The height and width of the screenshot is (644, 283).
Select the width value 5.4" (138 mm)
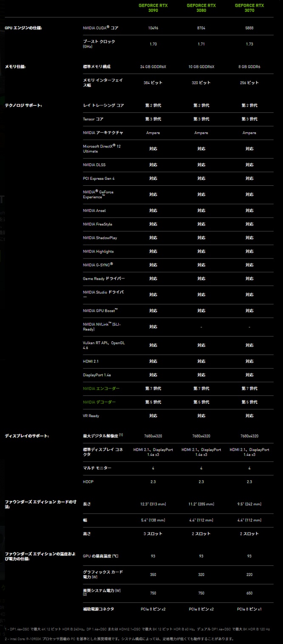click(153, 520)
